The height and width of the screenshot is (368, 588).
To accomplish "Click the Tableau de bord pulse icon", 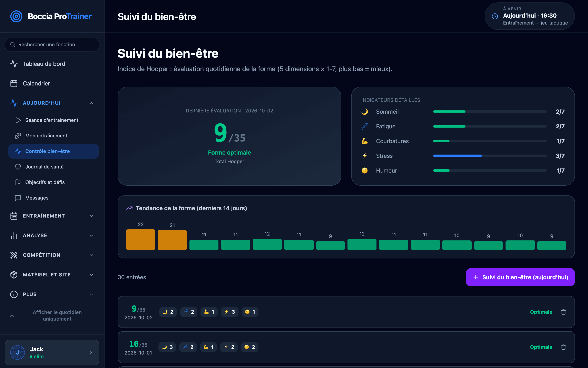I will point(14,64).
